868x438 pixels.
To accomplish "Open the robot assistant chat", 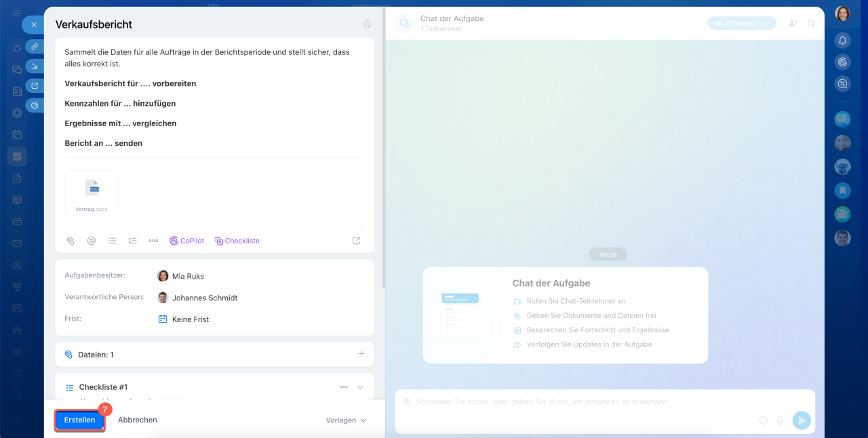I will click(x=842, y=167).
